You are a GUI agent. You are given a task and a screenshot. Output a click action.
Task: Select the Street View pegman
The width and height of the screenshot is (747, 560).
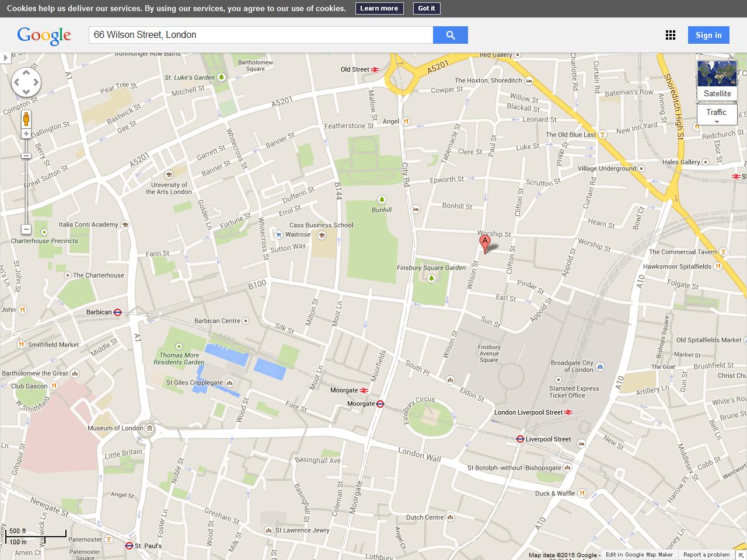[x=26, y=119]
